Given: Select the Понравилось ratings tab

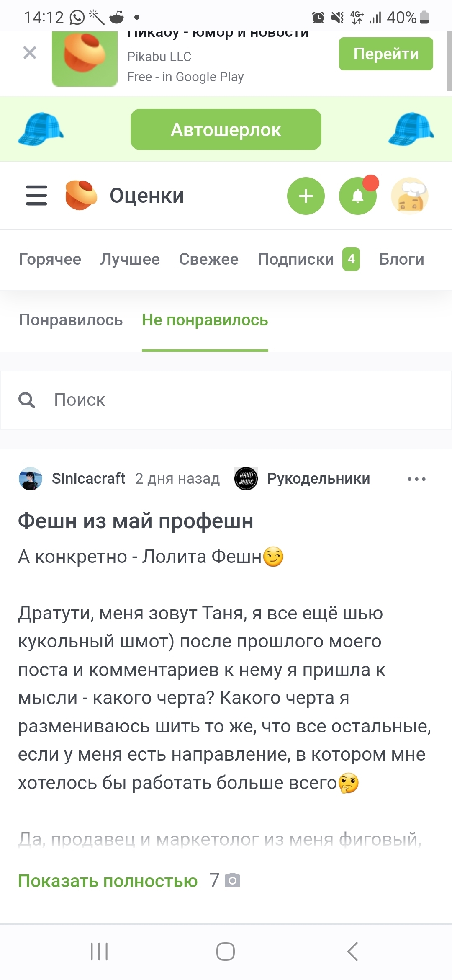Looking at the screenshot, I should (x=71, y=320).
